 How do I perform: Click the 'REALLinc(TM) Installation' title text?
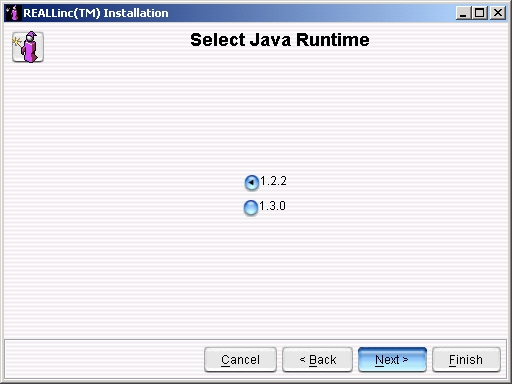tap(96, 13)
